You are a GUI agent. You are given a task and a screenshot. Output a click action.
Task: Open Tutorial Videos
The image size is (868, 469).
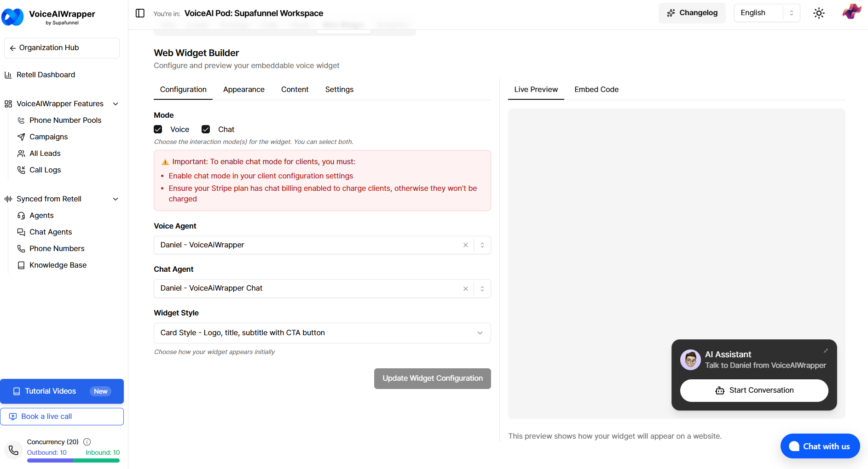[62, 391]
